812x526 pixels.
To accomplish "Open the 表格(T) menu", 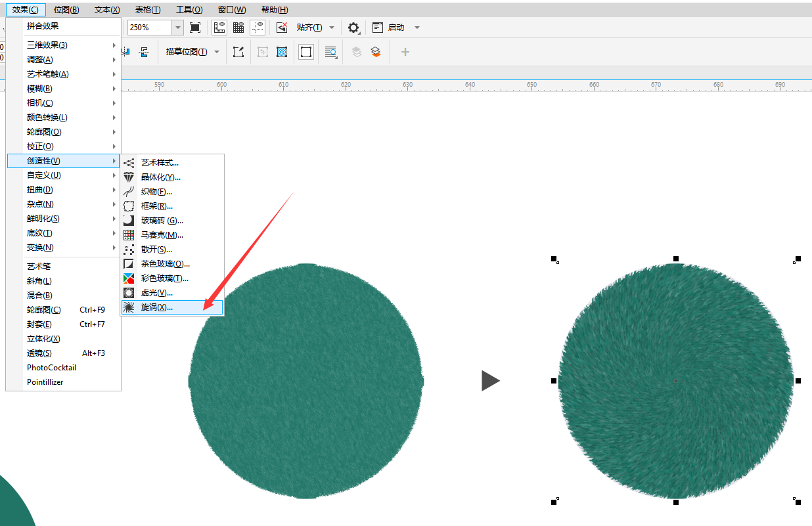I will point(148,10).
